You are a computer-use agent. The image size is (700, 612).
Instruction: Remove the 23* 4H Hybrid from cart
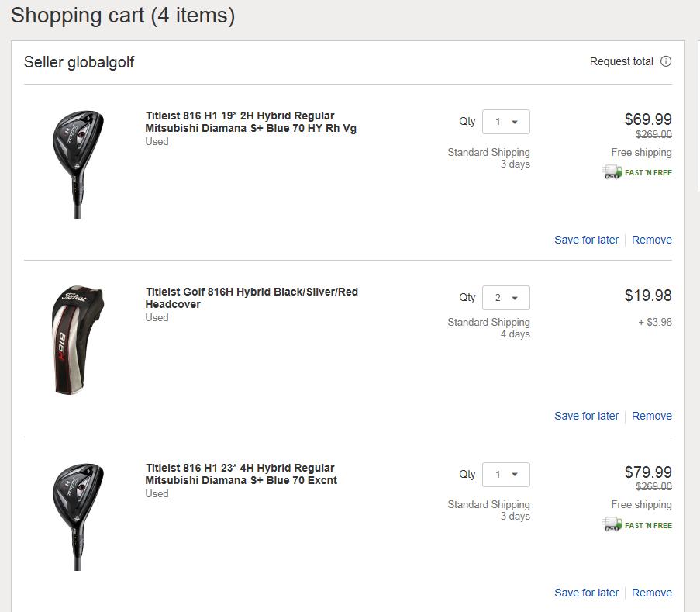pos(651,593)
